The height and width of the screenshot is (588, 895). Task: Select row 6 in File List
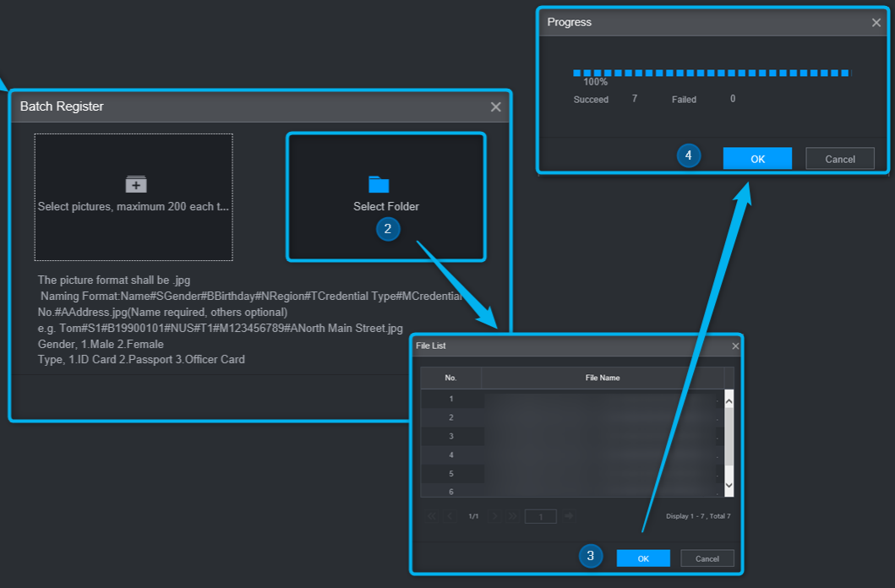(x=572, y=491)
